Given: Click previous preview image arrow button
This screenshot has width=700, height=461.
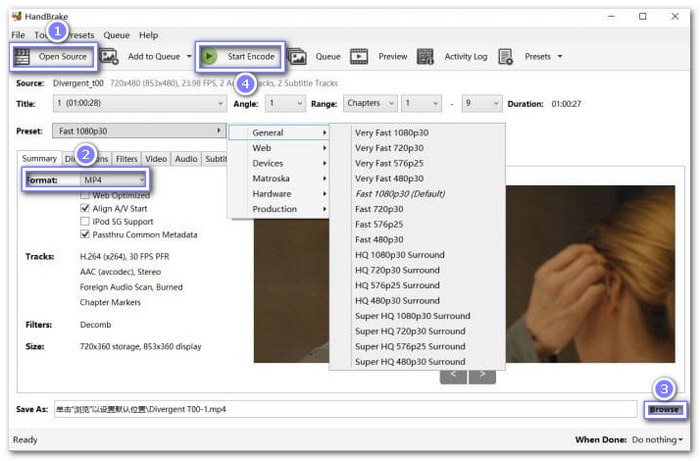Looking at the screenshot, I should 453,376.
